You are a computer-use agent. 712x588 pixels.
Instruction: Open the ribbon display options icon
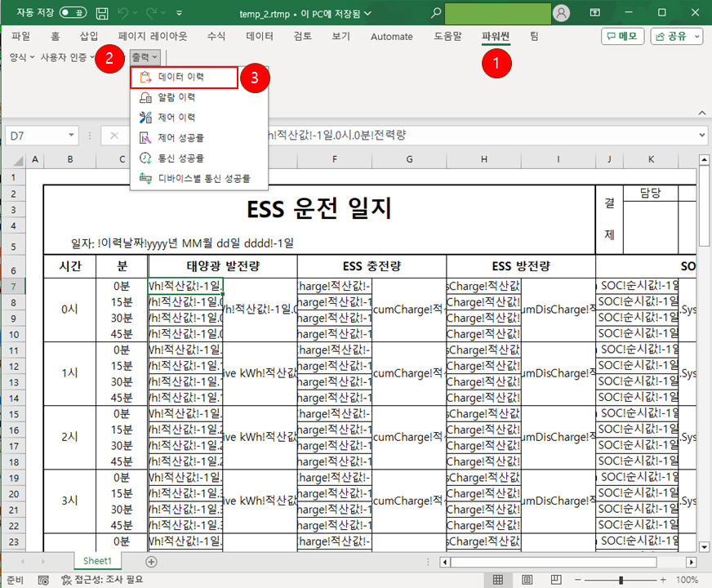coord(595,13)
